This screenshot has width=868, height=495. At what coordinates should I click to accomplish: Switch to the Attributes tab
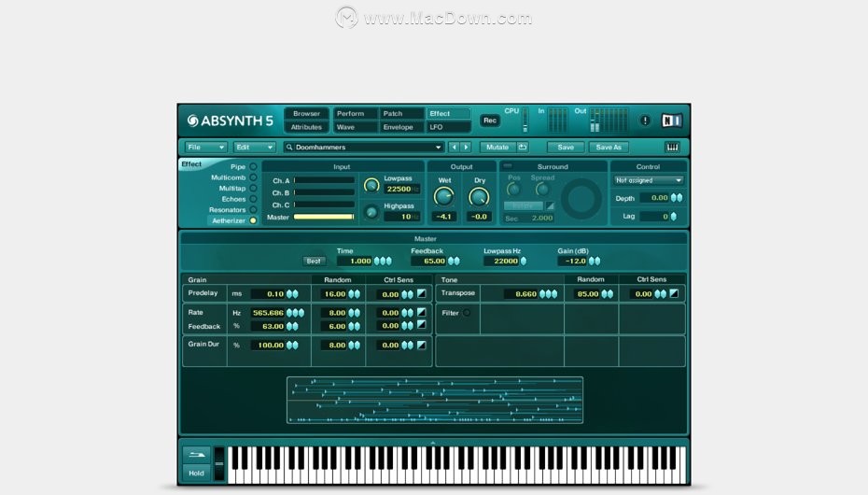tap(307, 127)
